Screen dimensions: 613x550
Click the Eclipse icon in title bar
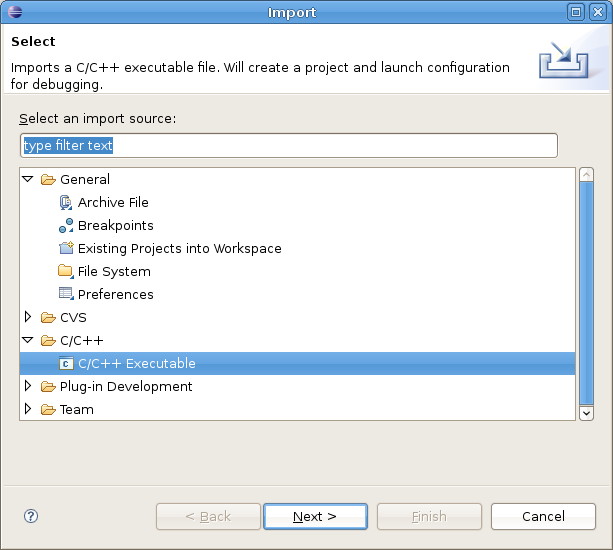click(14, 12)
